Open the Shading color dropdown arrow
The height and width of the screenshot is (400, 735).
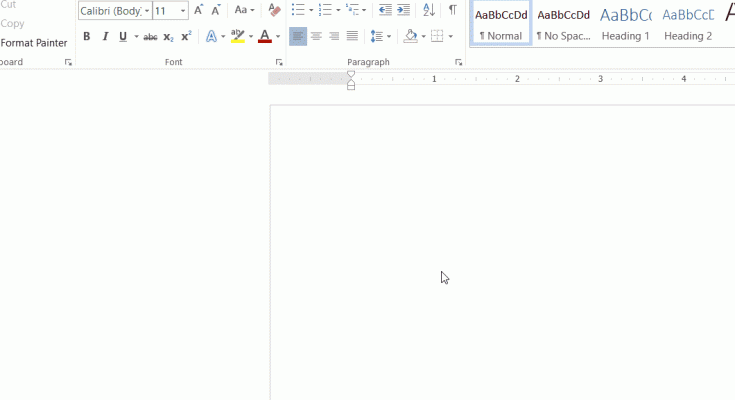(423, 36)
